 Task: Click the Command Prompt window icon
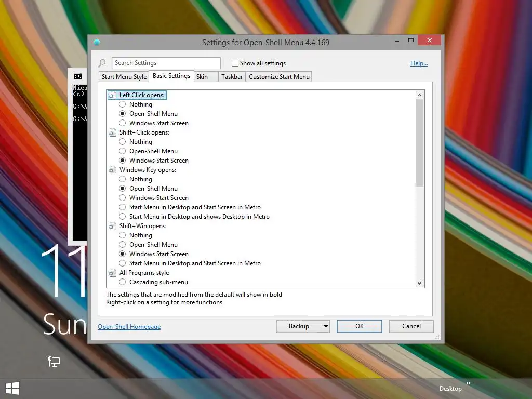click(x=78, y=76)
